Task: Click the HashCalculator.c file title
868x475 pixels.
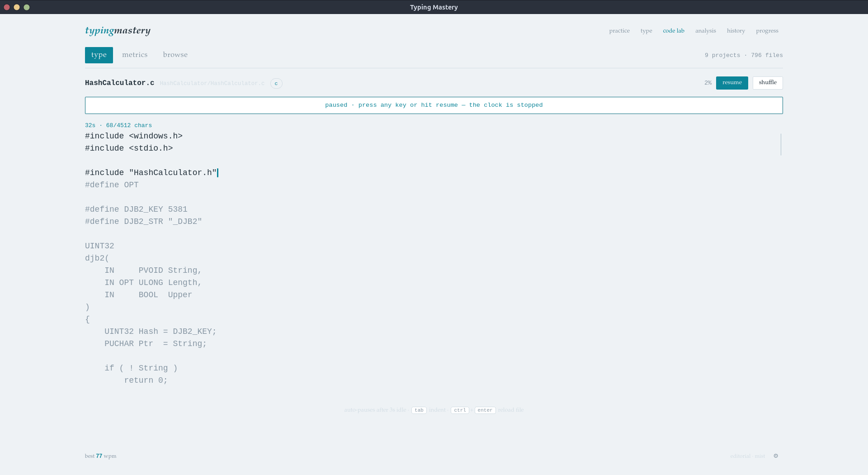Action: 120,83
